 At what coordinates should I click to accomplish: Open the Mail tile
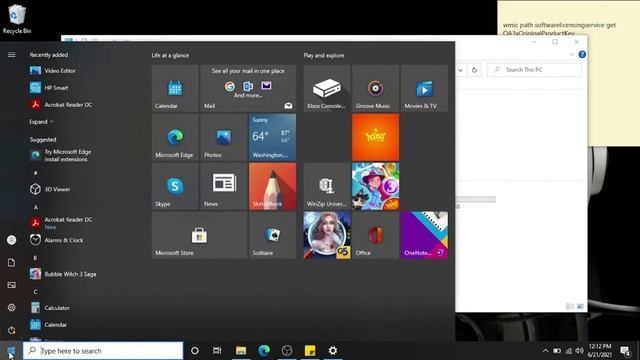248,88
